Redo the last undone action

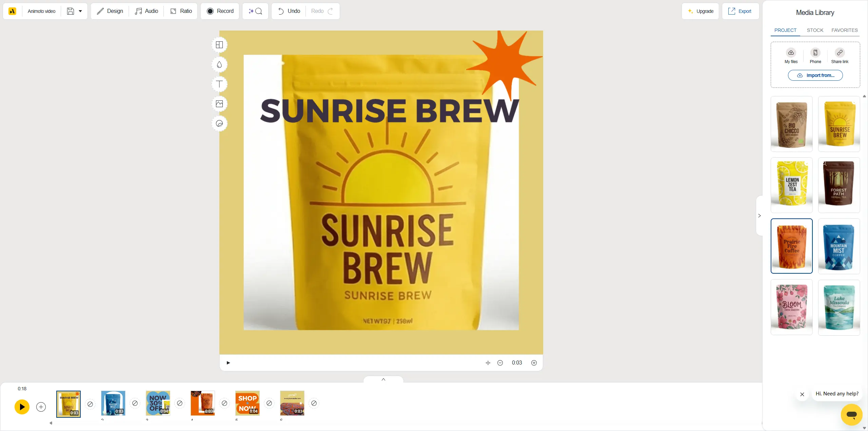click(x=322, y=11)
